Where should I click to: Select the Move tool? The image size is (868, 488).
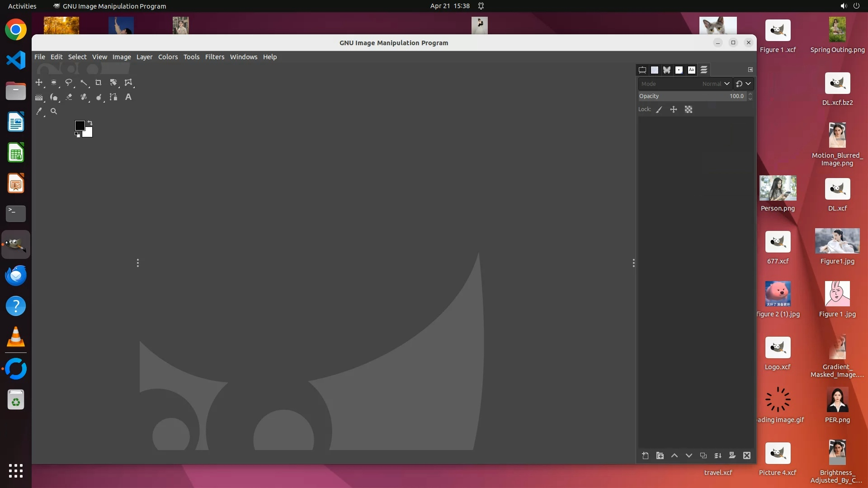pos(39,83)
